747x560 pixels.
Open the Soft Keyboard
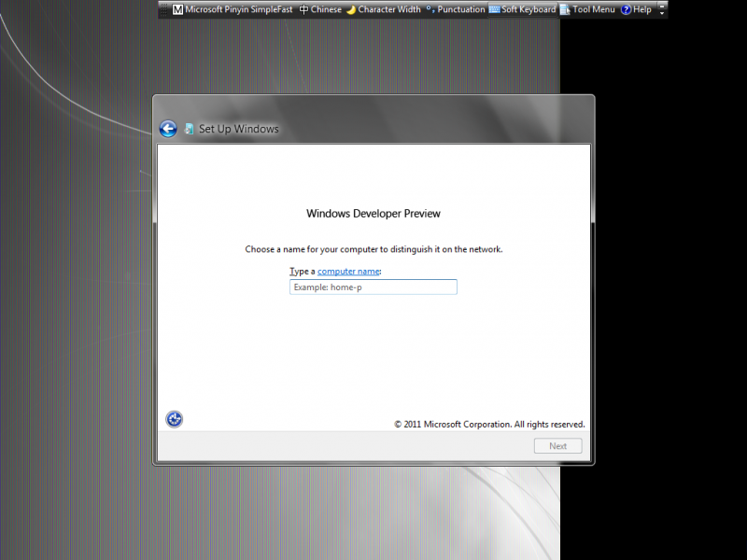click(523, 9)
